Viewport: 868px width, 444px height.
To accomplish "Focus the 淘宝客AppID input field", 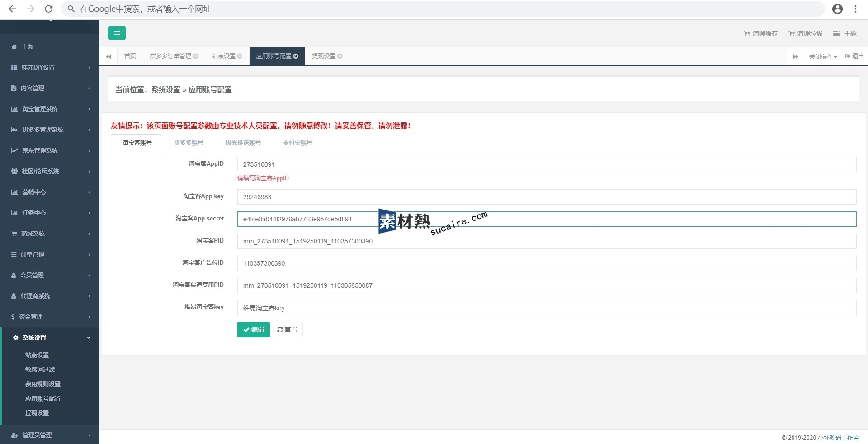I will pos(547,164).
